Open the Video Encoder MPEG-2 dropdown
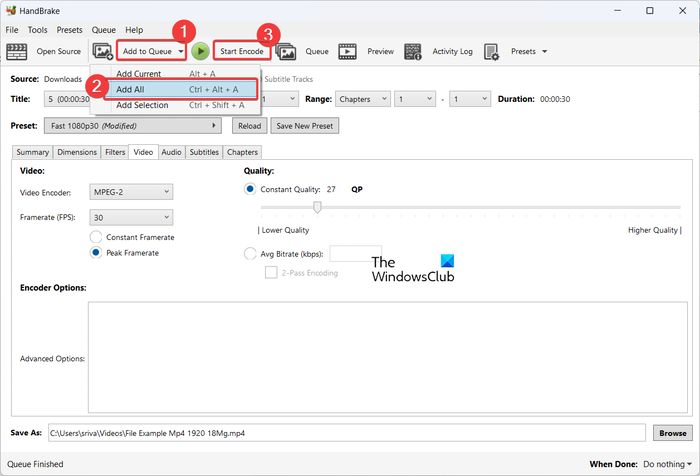This screenshot has width=700, height=476. tap(131, 192)
